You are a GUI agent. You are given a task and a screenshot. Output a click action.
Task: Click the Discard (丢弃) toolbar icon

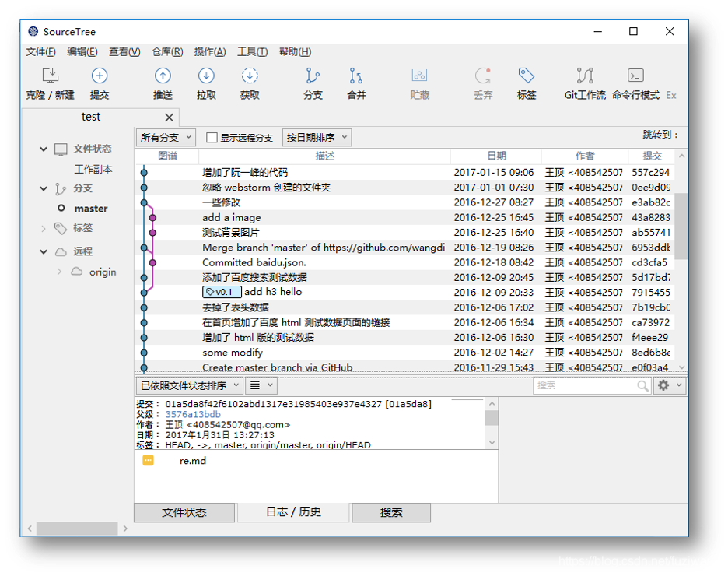(x=483, y=76)
